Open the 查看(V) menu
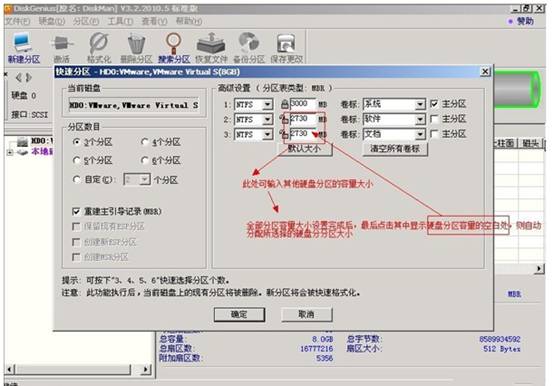The height and width of the screenshot is (386, 554). click(154, 21)
